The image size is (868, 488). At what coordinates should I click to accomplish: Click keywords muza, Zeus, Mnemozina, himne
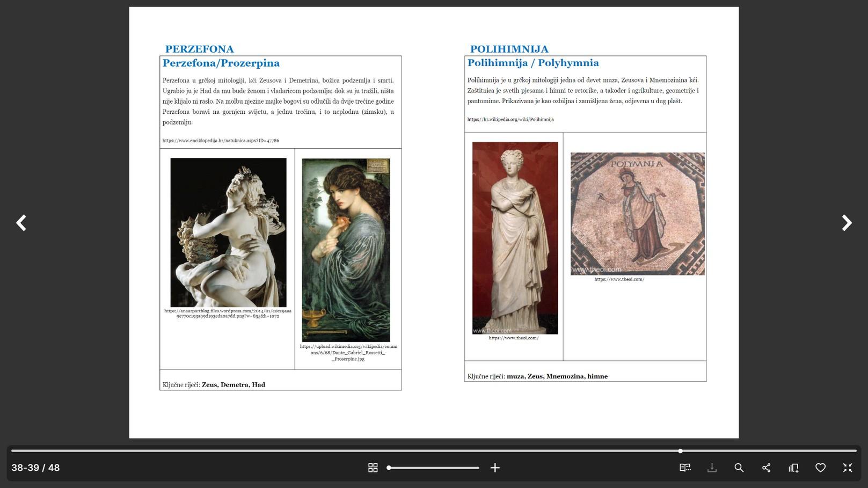point(557,376)
